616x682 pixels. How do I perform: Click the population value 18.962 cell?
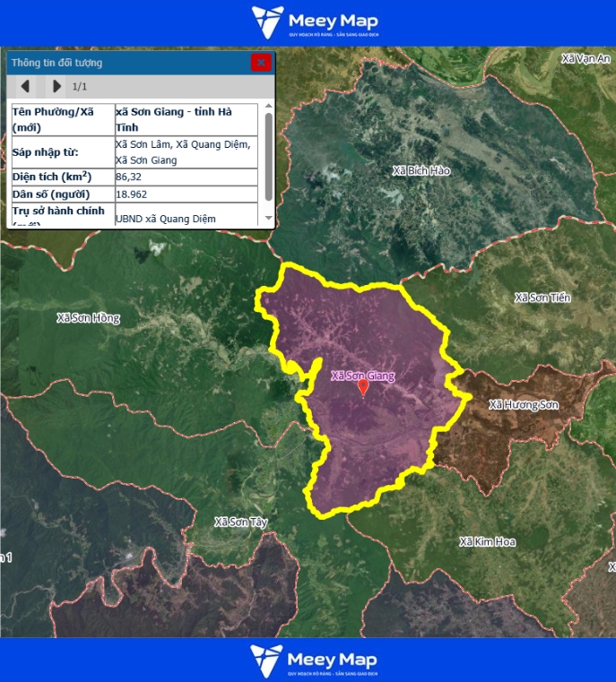click(187, 194)
